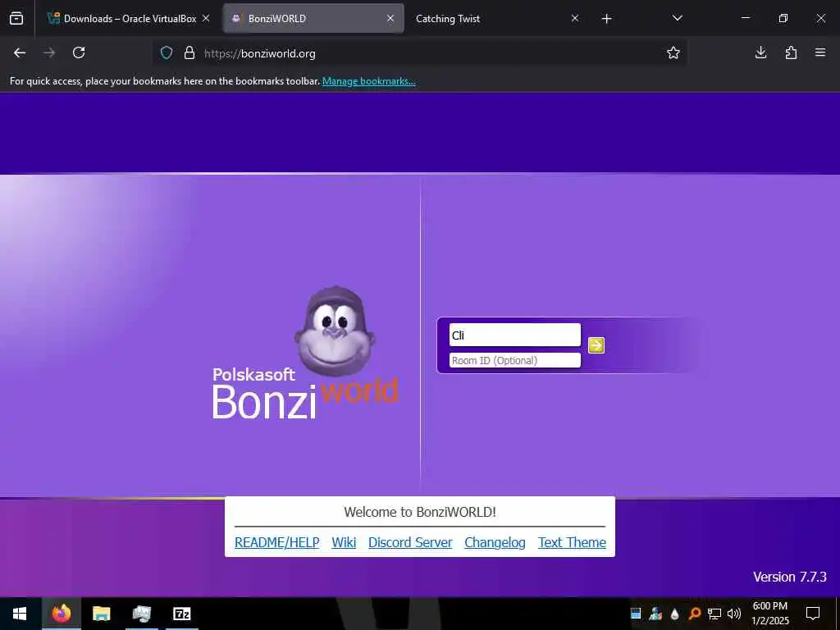Switch to Downloads – Oracle VirtualBox tab
Viewport: 840px width, 630px height.
129,18
